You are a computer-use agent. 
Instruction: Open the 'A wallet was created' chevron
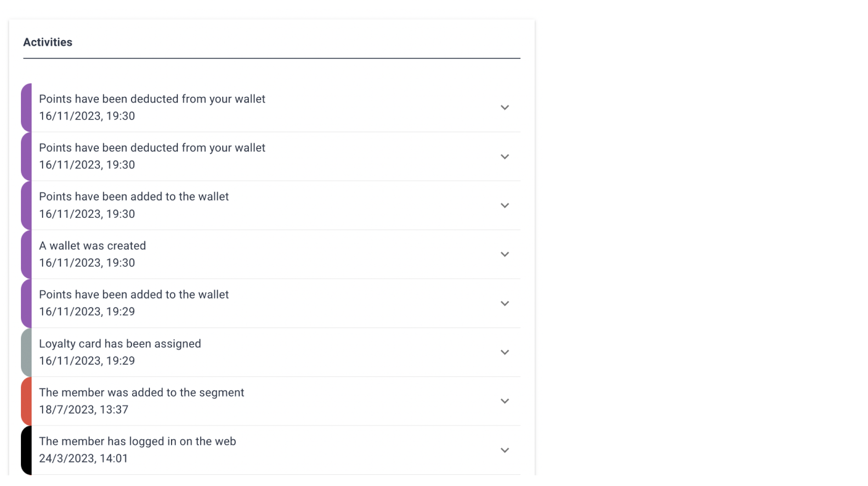tap(504, 254)
